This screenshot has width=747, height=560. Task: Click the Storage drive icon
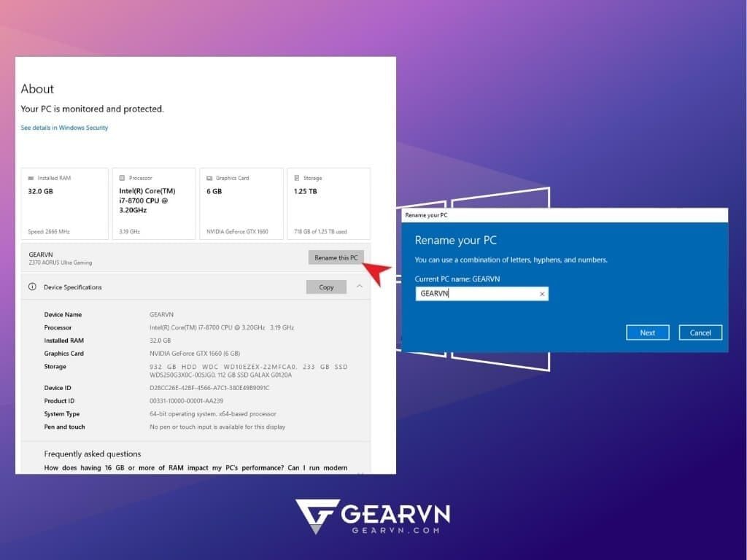point(298,177)
